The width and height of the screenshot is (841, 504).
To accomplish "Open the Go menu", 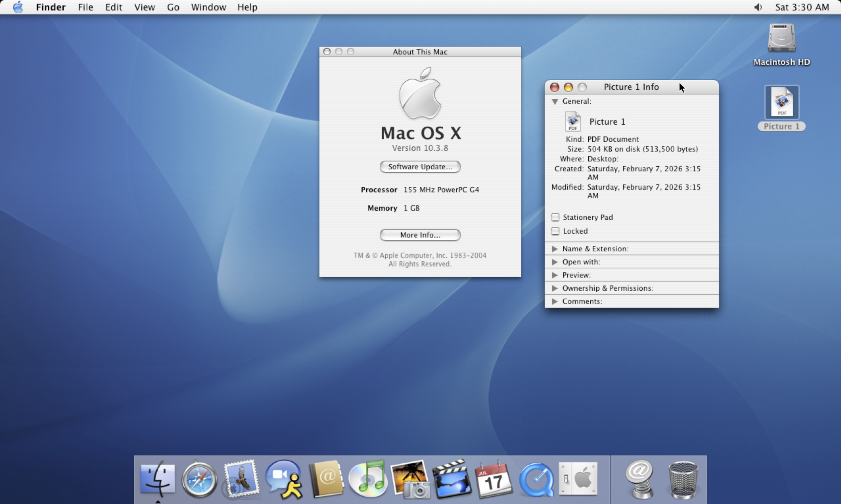I will tap(173, 7).
